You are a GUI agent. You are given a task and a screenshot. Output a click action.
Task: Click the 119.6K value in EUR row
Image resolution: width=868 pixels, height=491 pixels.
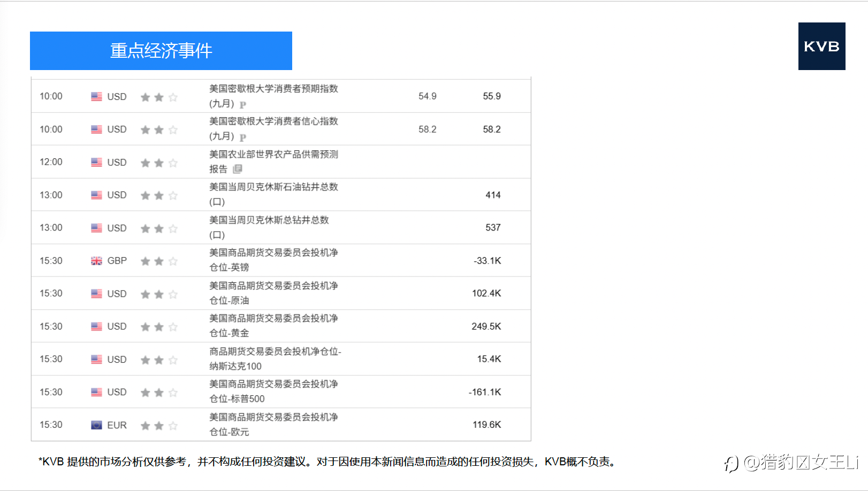click(487, 425)
